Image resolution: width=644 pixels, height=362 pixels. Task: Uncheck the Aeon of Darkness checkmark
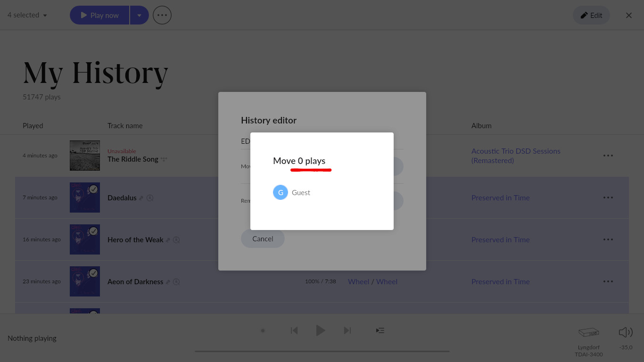pyautogui.click(x=93, y=273)
